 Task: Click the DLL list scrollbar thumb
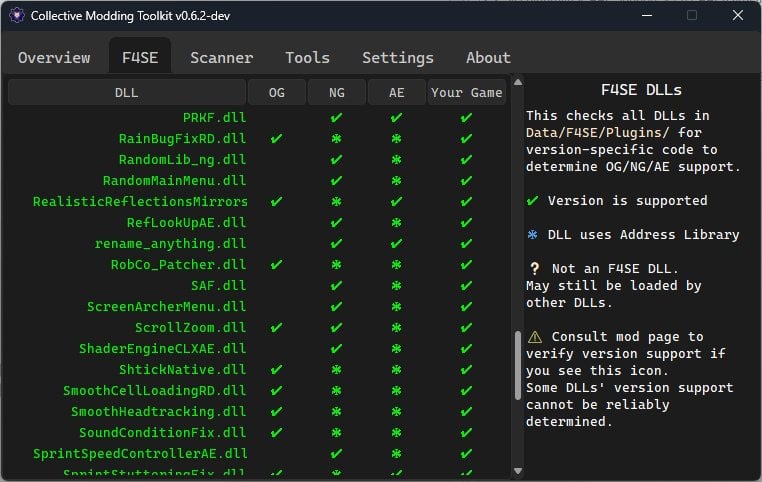point(518,365)
